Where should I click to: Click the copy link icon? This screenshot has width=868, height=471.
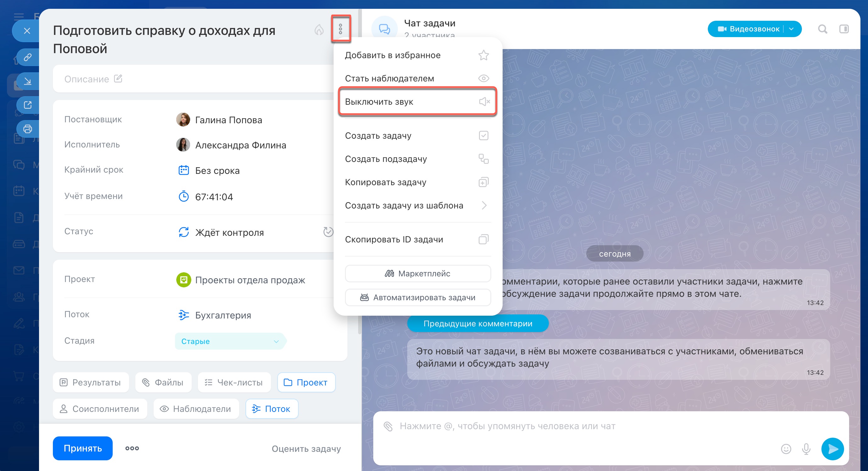(x=28, y=57)
